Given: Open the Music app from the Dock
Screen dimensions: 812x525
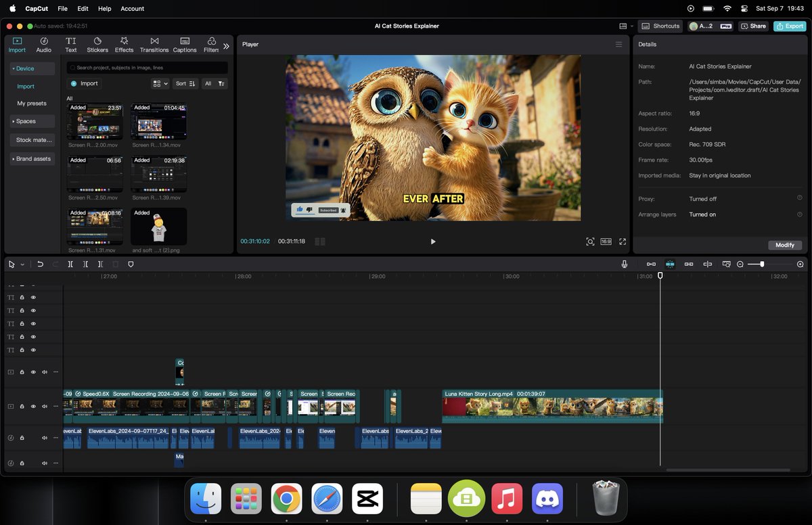Looking at the screenshot, I should pyautogui.click(x=507, y=499).
